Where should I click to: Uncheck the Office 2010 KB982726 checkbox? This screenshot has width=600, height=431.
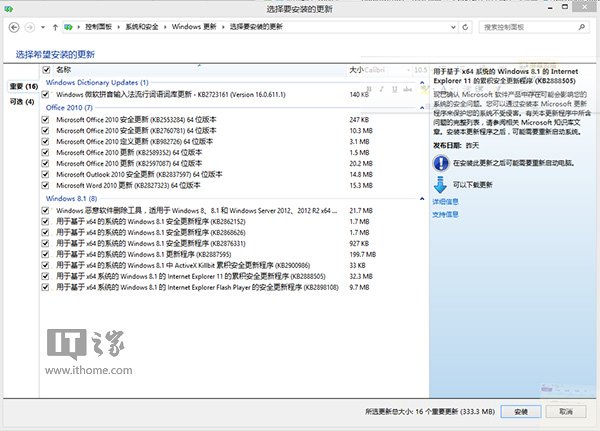(45, 142)
